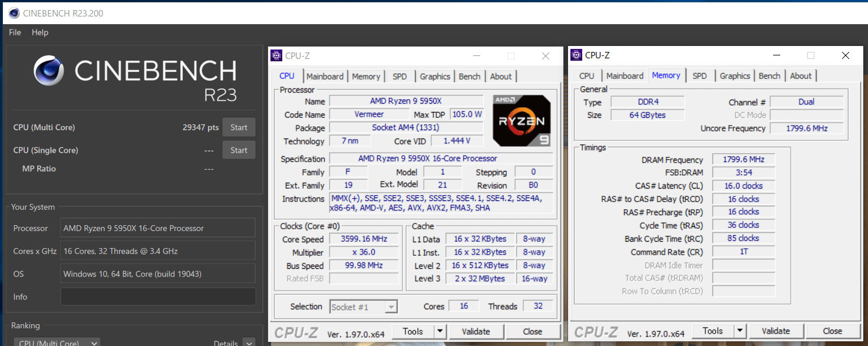The width and height of the screenshot is (868, 346).
Task: Close the left CPU-Z window with X
Action: pos(546,56)
